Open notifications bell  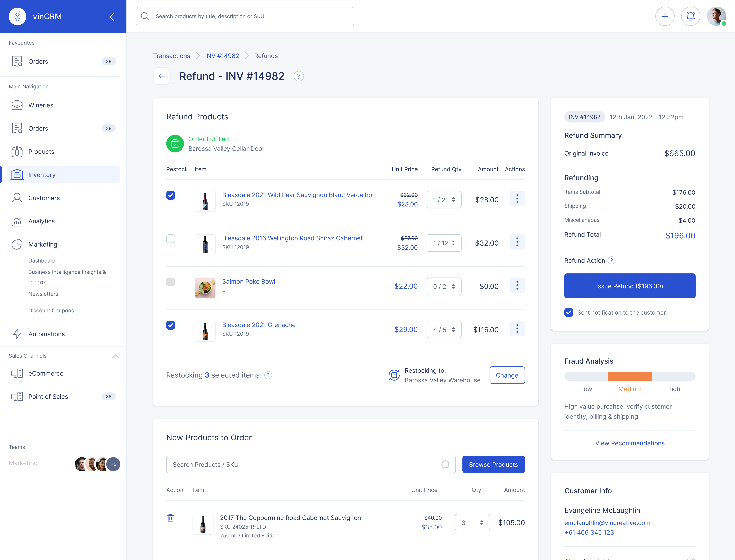tap(691, 16)
